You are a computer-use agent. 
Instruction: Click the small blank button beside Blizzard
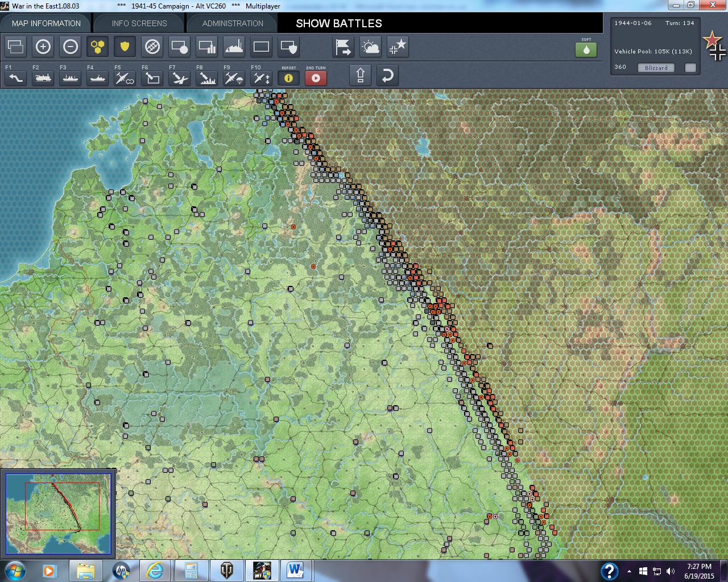690,68
